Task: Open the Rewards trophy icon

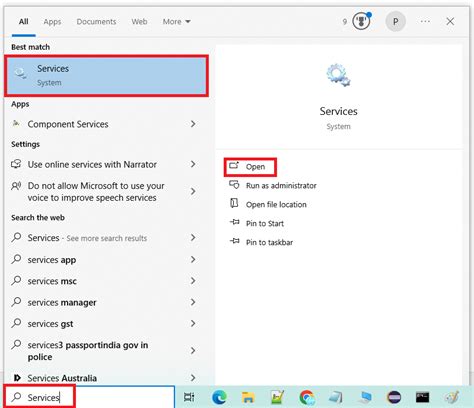Action: (362, 22)
